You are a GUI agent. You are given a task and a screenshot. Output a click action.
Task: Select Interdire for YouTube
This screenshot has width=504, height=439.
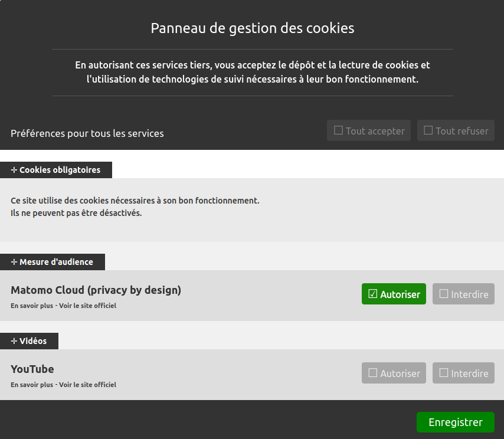[x=463, y=373]
